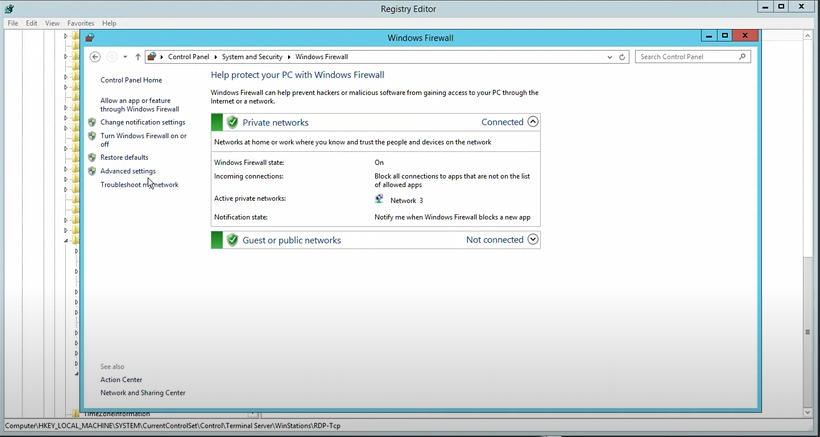This screenshot has height=437, width=820.
Task: Click the Back navigation arrow
Action: (95, 57)
